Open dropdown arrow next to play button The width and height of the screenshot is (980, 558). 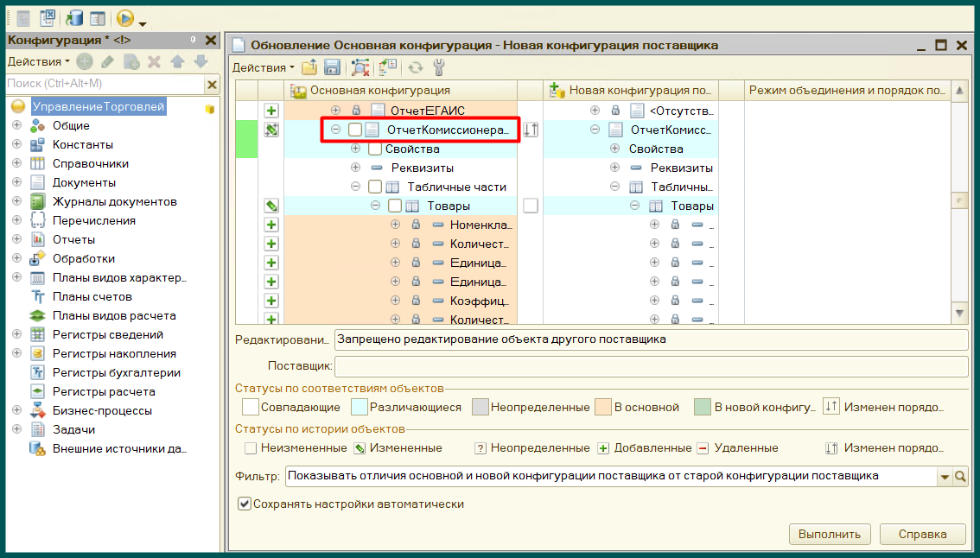143,23
